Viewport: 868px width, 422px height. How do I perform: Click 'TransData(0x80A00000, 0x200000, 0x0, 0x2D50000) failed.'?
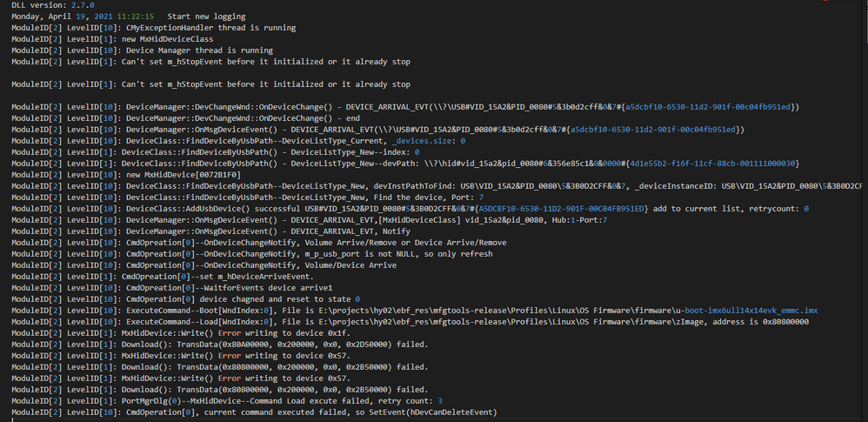(303, 345)
